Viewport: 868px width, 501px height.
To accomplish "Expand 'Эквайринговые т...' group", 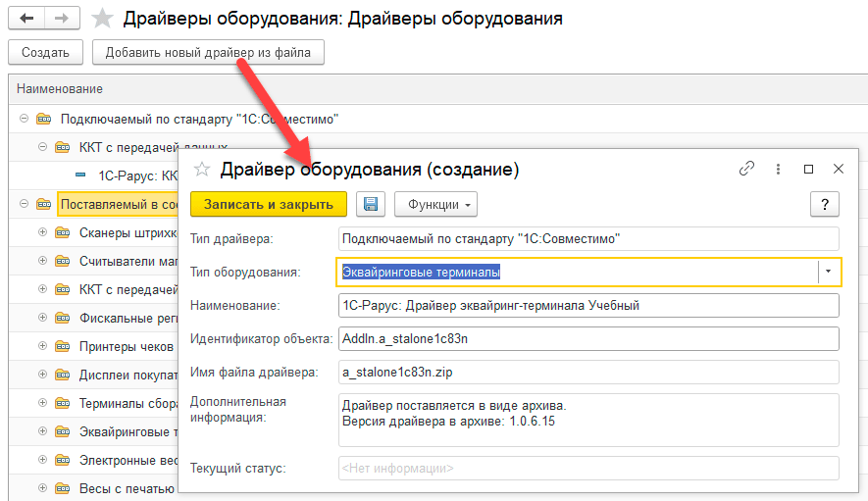I will pos(42,431).
